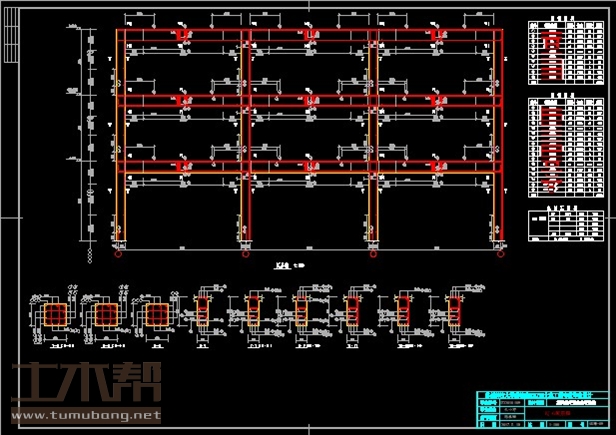Select the leftmost square column section detail
Screen dimensions: 616x435
pyautogui.click(x=54, y=315)
